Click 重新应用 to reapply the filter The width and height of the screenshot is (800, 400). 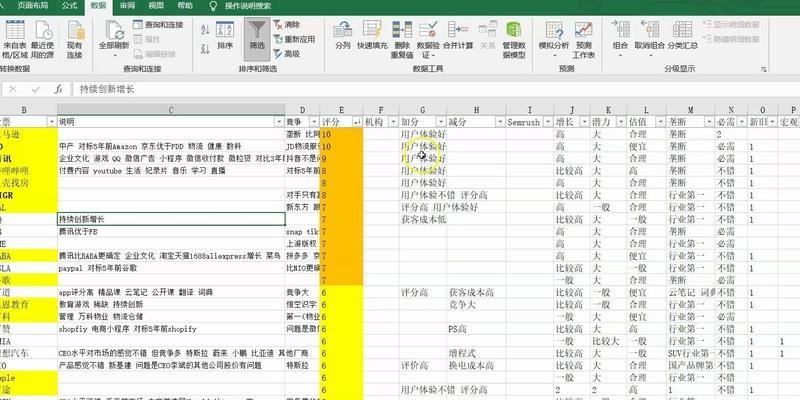[294, 39]
